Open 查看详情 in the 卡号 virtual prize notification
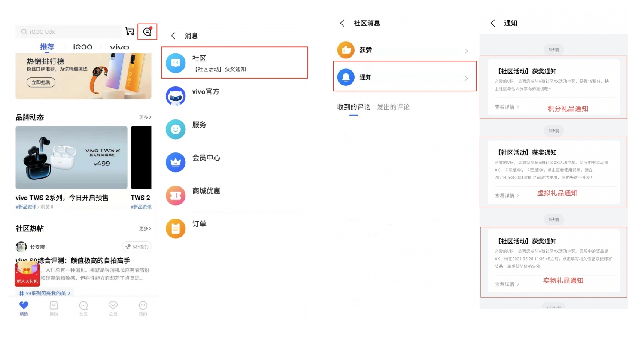This screenshot has height=362, width=644. [507, 195]
